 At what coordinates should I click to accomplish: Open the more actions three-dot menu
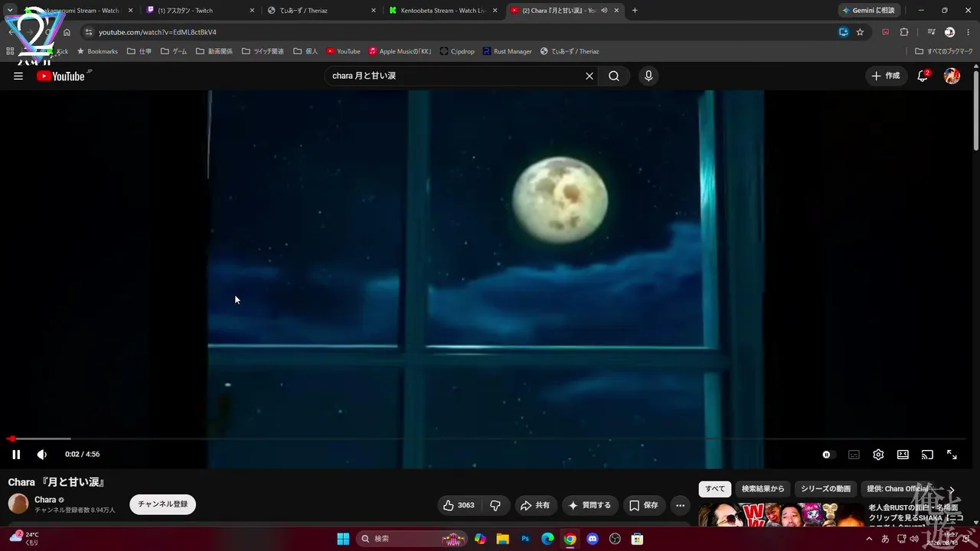coord(680,505)
